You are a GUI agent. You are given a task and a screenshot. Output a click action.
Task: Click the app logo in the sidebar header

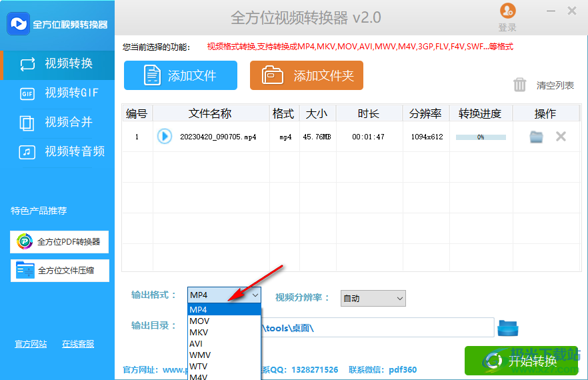click(x=18, y=24)
